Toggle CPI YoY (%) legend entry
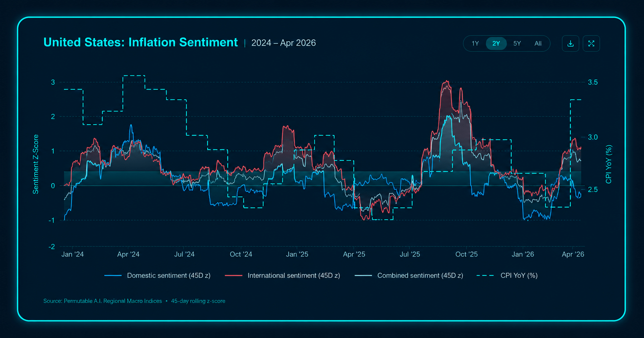This screenshot has height=338, width=644. coord(507,276)
